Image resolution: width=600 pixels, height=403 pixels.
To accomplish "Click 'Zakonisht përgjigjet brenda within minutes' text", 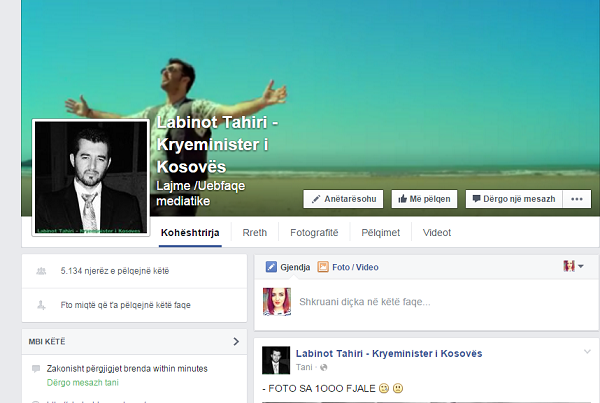I will click(x=127, y=369).
